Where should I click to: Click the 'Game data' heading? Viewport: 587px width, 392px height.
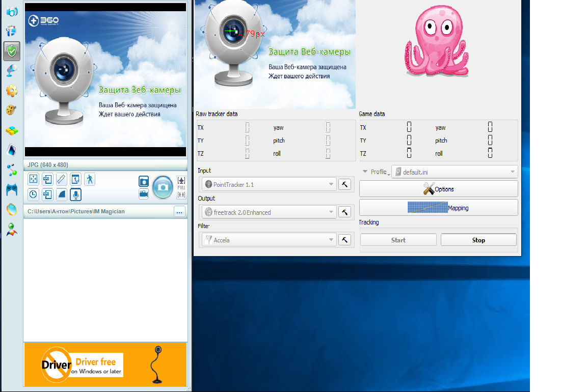[372, 114]
